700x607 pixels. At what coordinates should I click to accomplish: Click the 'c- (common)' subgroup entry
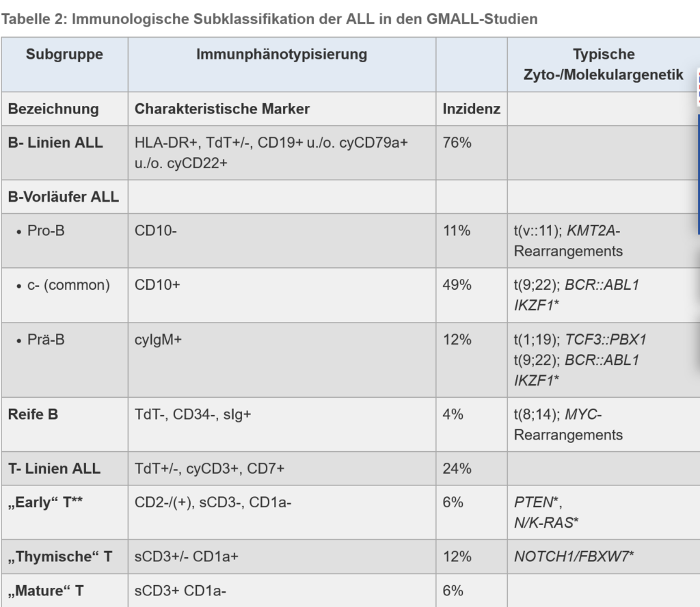tap(68, 285)
